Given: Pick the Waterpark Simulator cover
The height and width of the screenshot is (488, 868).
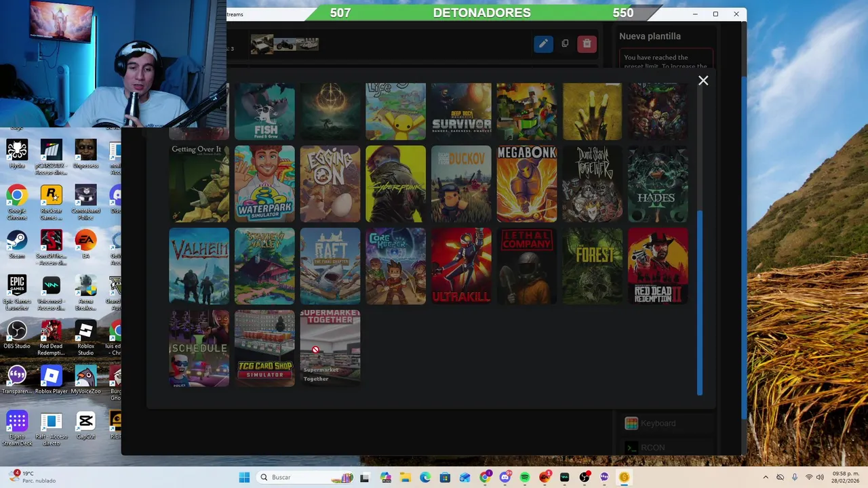Looking at the screenshot, I should click(x=264, y=184).
